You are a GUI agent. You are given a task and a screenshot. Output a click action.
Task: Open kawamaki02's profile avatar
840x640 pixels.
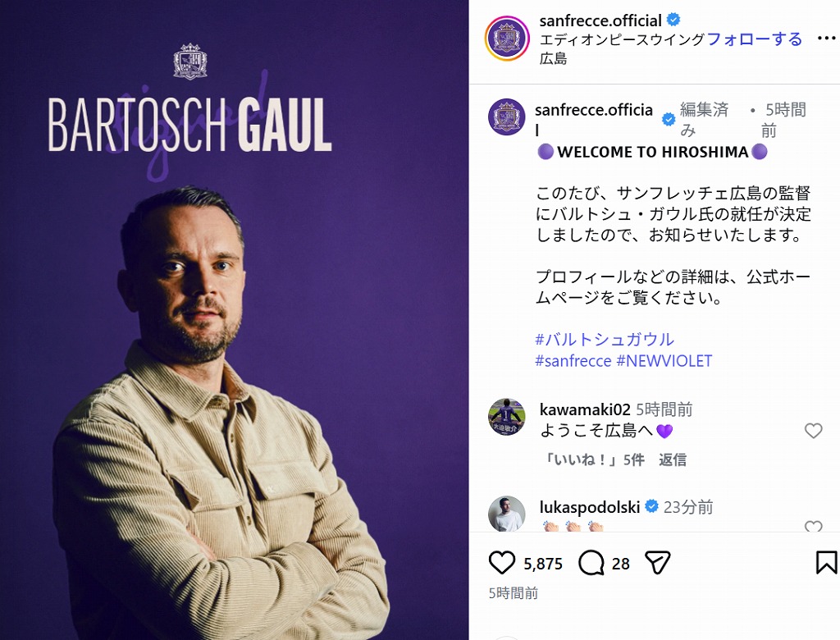point(507,417)
